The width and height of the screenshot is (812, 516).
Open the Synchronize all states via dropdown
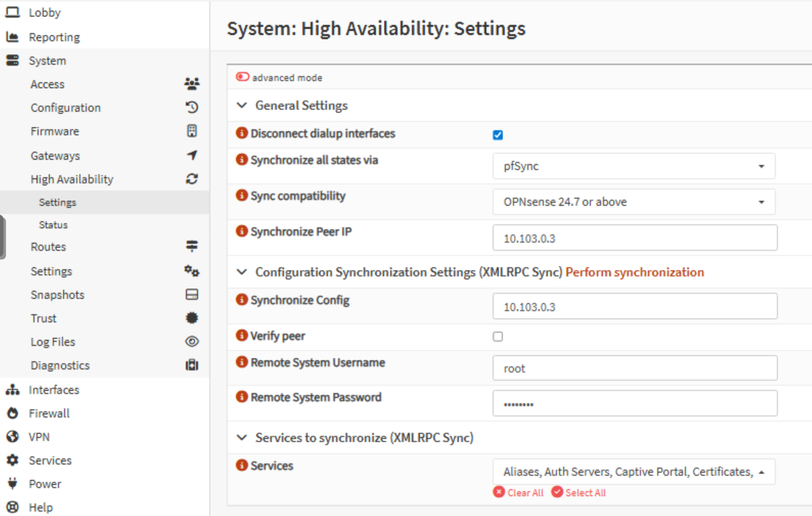pyautogui.click(x=633, y=166)
